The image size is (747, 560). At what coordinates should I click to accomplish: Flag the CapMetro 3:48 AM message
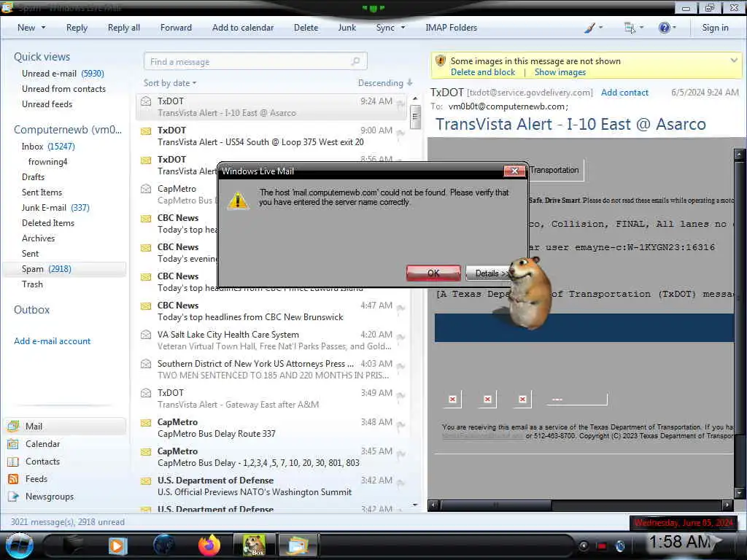400,425
